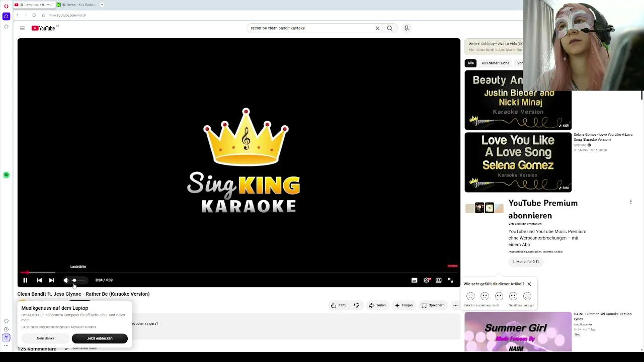
Task: Open the history clock icon in sidebar
Action: [x=6, y=329]
